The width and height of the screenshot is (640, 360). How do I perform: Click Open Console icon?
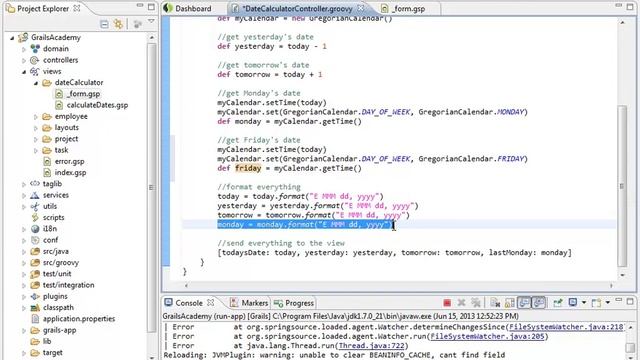pyautogui.click(x=596, y=303)
